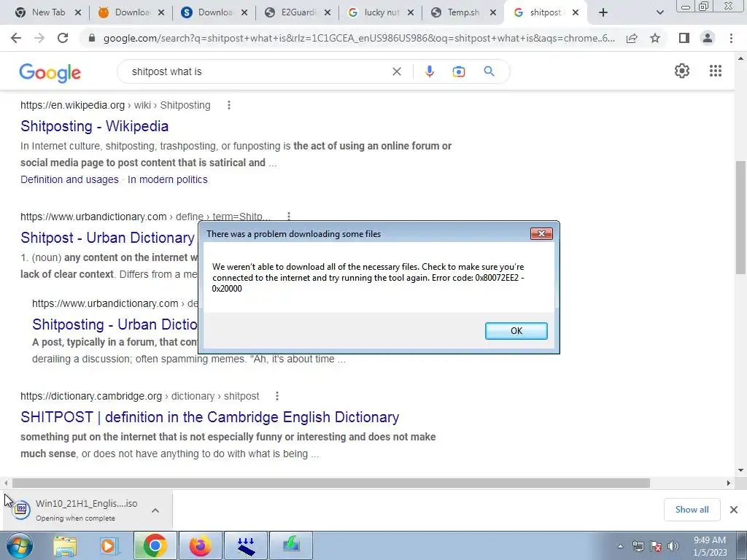Click the horizontal scrollbar thumb

[331, 483]
